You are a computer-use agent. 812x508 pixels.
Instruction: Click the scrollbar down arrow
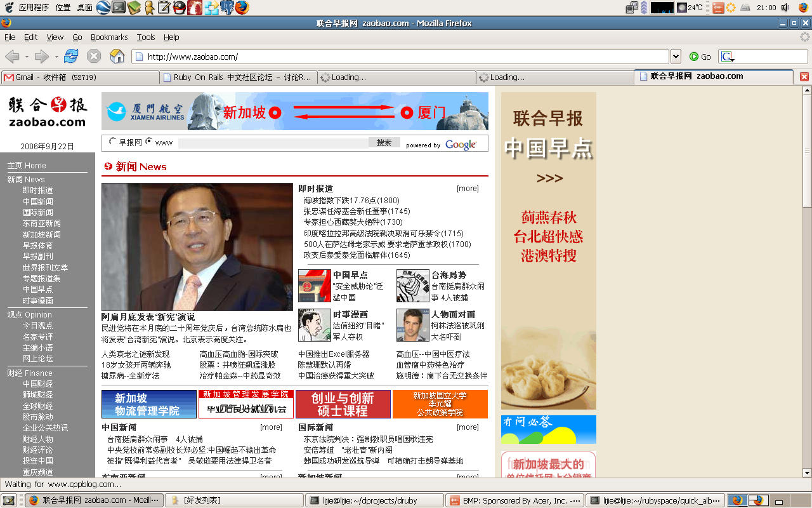[807, 473]
